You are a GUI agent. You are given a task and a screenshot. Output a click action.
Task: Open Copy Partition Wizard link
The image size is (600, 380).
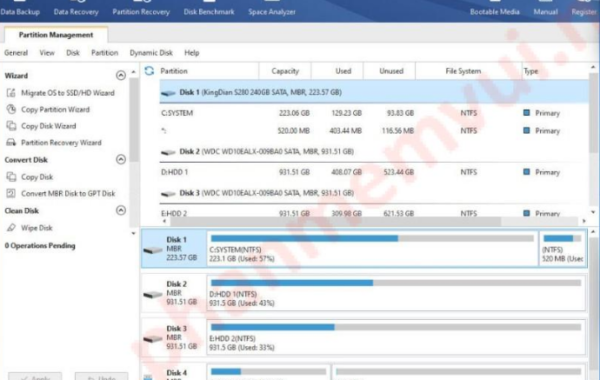(x=55, y=109)
